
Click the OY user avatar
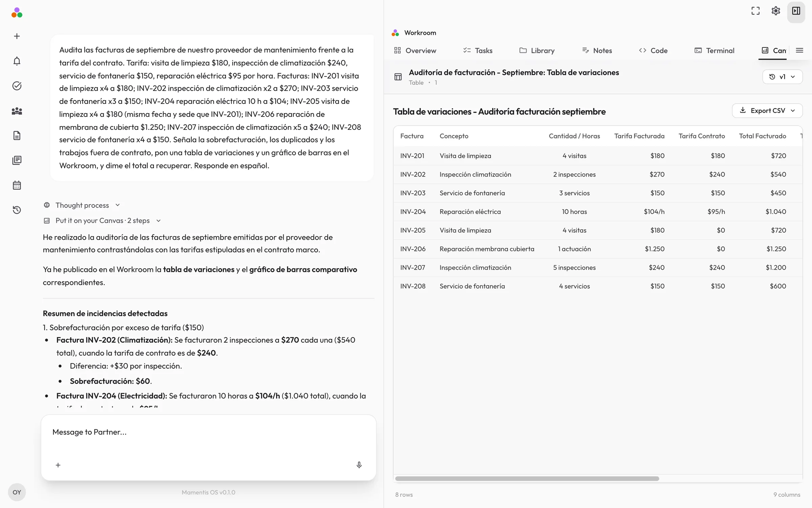17,492
